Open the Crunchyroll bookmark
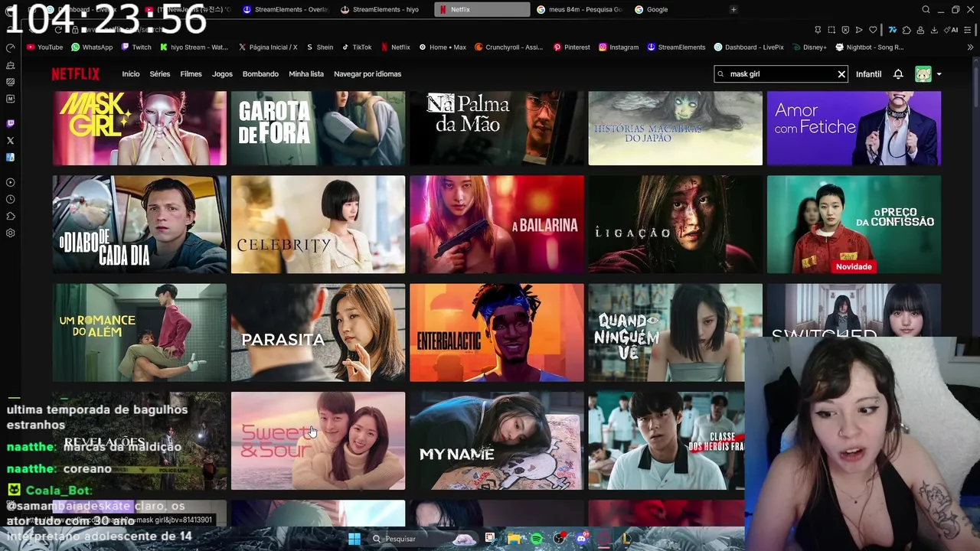 coord(508,47)
